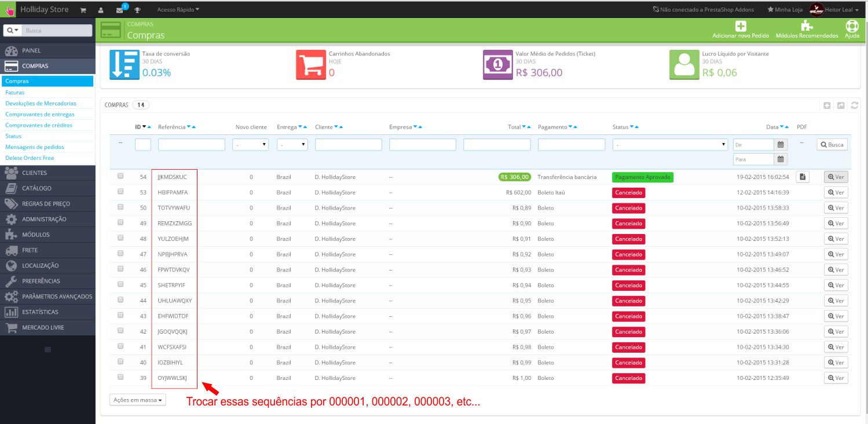Open Mensagens de pedidos submenu link
The height and width of the screenshot is (424, 868).
tap(35, 147)
